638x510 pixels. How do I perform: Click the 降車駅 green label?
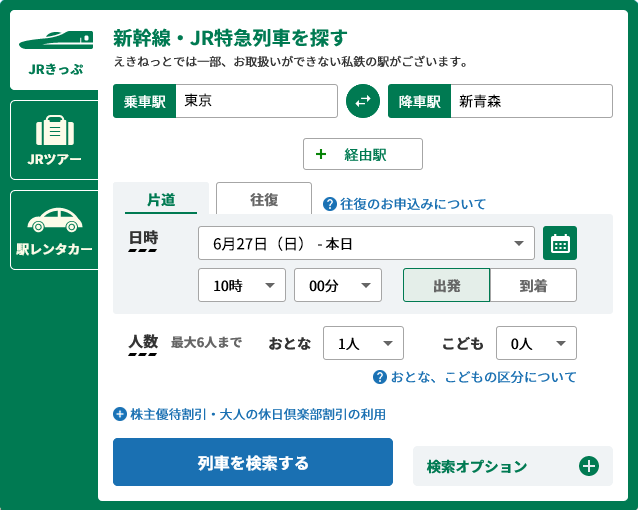pyautogui.click(x=420, y=101)
